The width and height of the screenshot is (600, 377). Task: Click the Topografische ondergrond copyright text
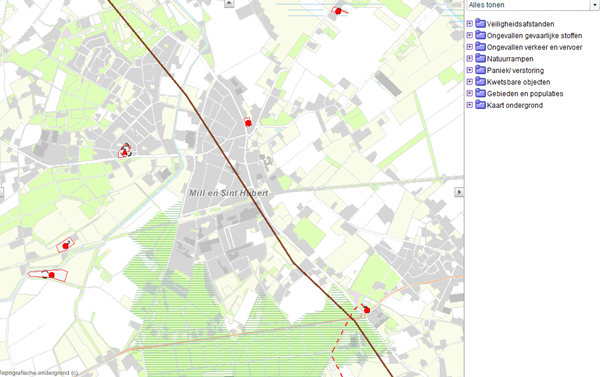(x=39, y=373)
